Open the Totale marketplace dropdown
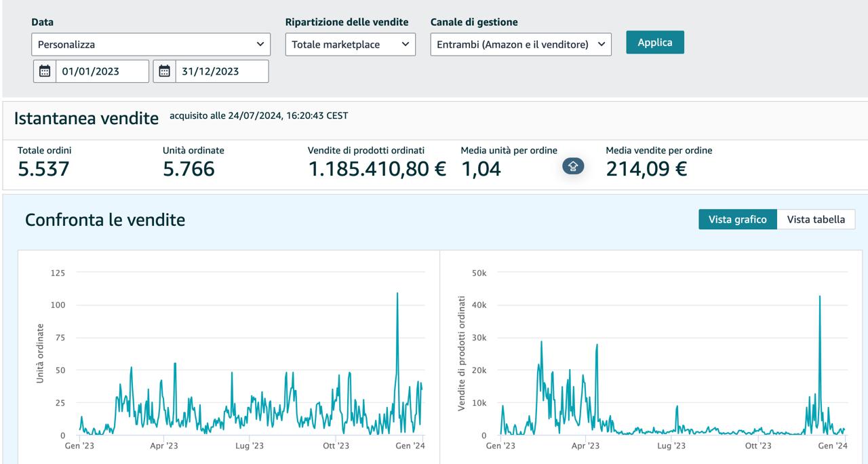 [350, 45]
